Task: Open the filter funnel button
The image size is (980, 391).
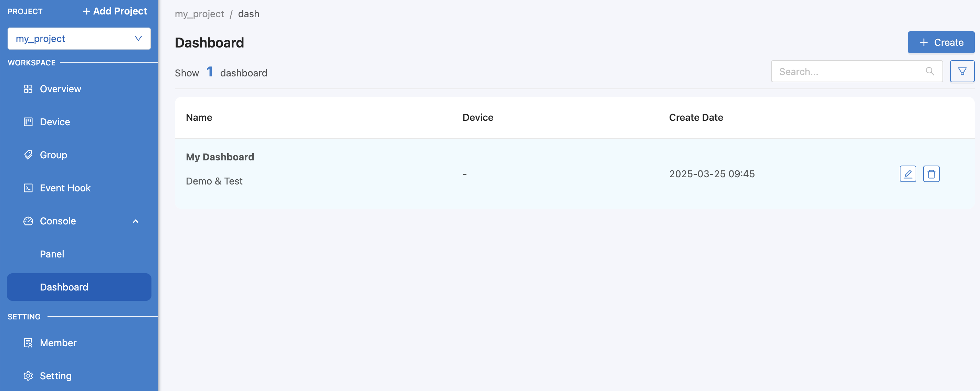Action: coord(962,71)
